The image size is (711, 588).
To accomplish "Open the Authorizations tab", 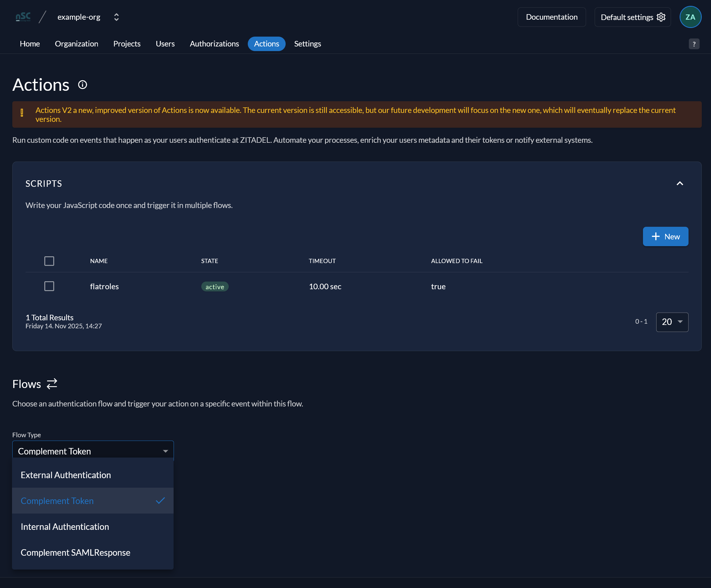I will (x=214, y=44).
